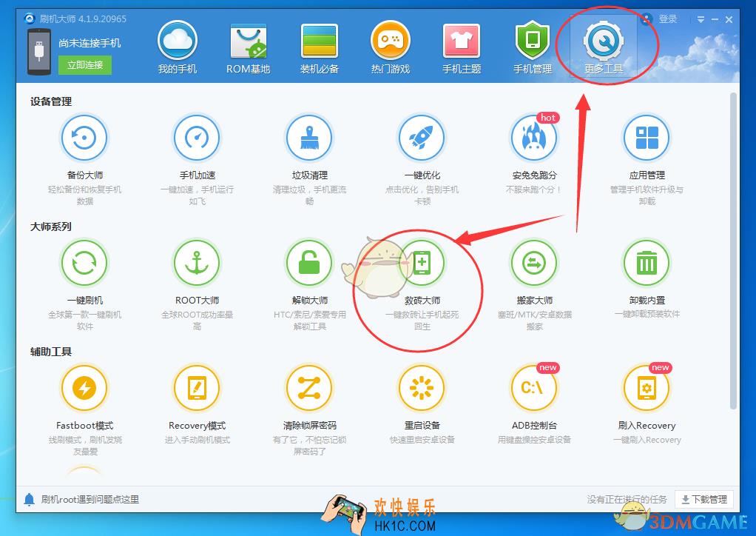Switch to the ROM基地 tab

click(249, 48)
